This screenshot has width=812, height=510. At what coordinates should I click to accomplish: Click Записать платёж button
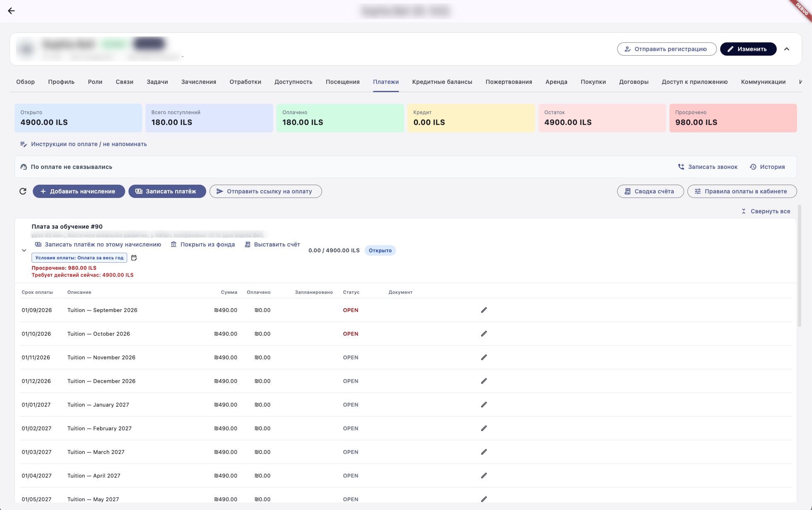[167, 191]
